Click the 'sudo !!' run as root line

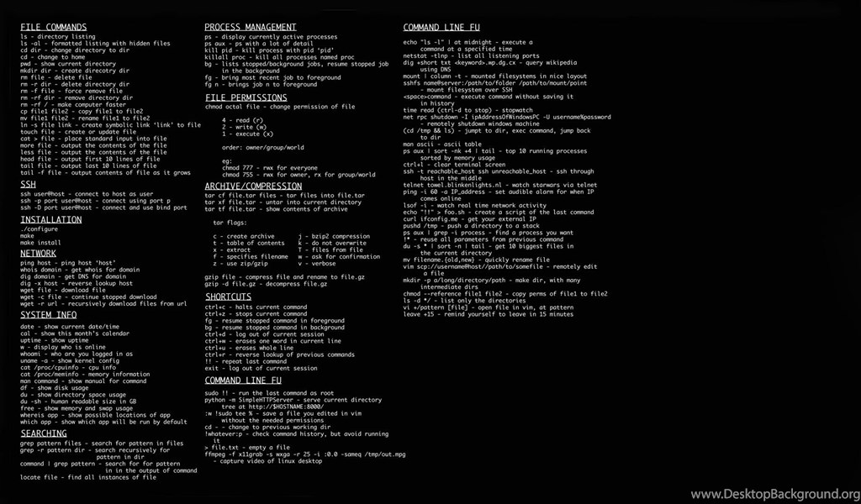click(269, 392)
